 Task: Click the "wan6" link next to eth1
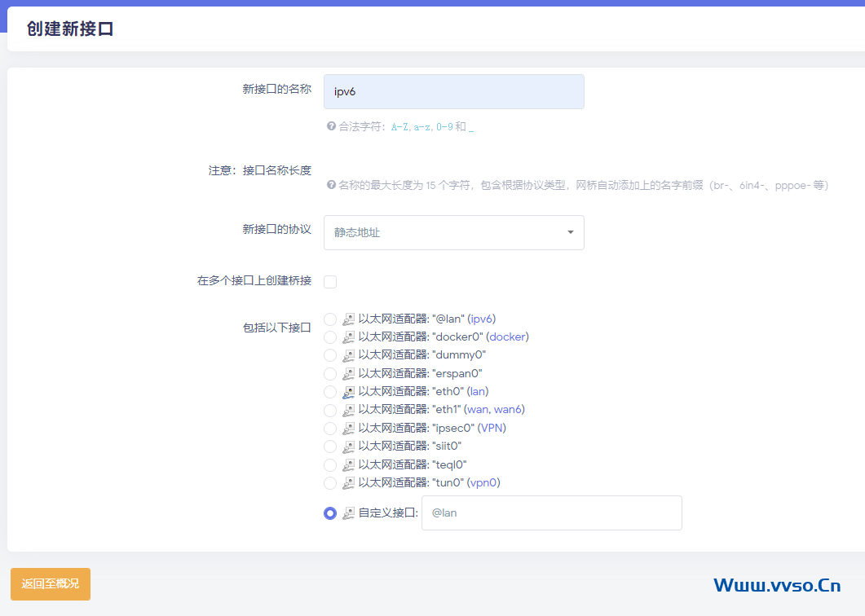[510, 410]
